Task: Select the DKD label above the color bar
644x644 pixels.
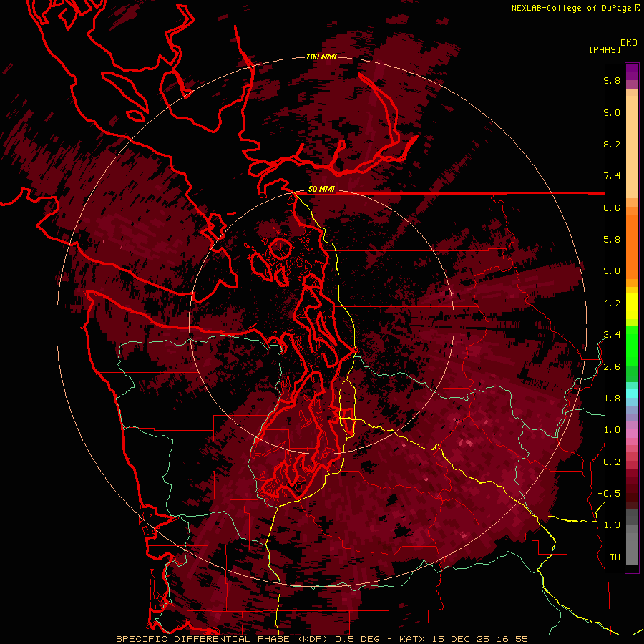Action: (628, 43)
